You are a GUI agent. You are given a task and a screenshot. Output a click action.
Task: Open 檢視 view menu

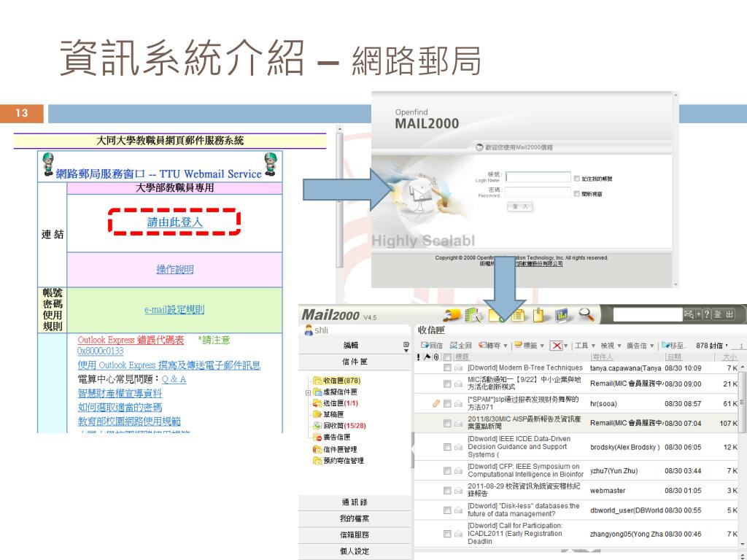click(x=611, y=345)
